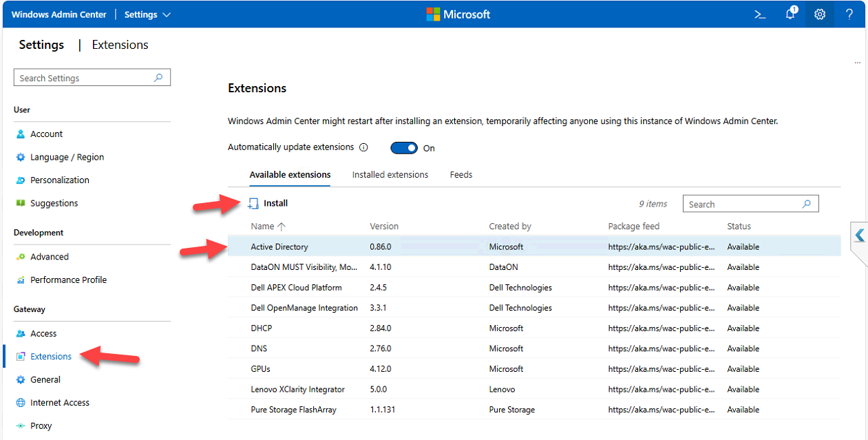Click the Language / Region gear icon
Screen dimensions: 868x440
click(x=21, y=158)
